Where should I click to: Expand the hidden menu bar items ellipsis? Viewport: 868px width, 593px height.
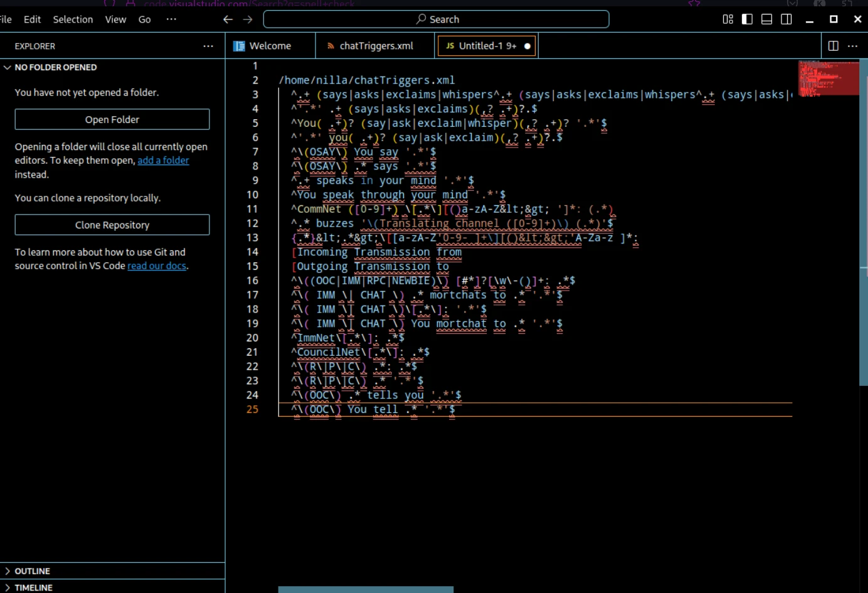click(x=171, y=19)
